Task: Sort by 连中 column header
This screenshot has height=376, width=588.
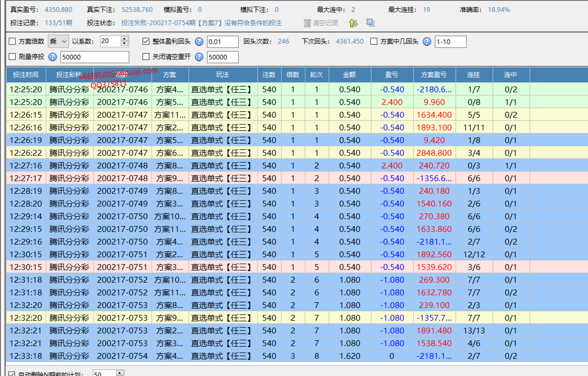Action: point(511,75)
